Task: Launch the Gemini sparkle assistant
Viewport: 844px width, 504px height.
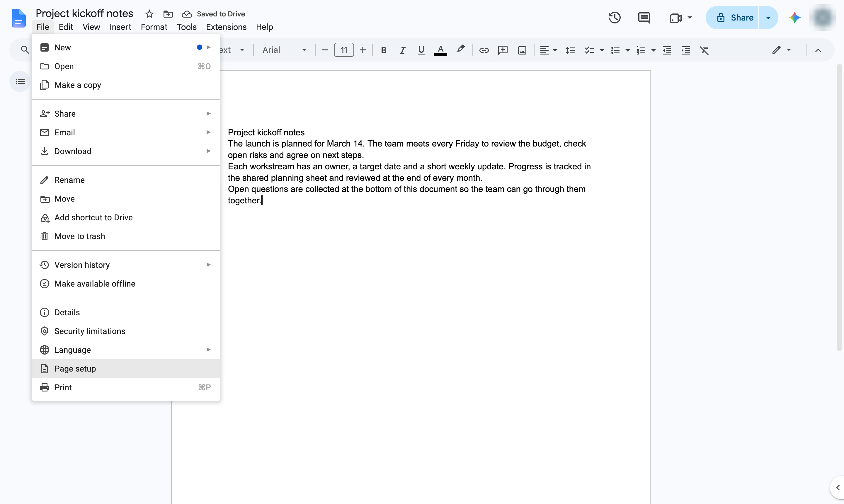Action: (x=794, y=18)
